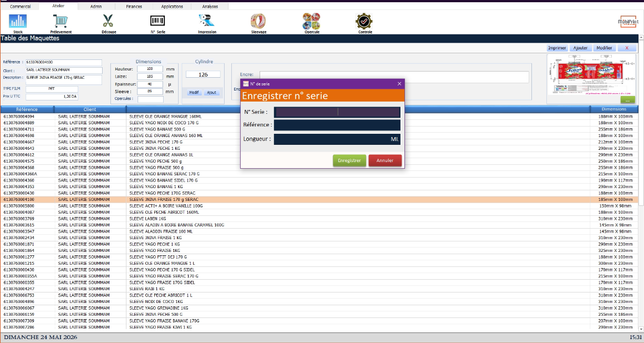Image resolution: width=644 pixels, height=343 pixels.
Task: Select row SLEEVE YAGO PTIT DEJ 170 G
Action: 320,257
